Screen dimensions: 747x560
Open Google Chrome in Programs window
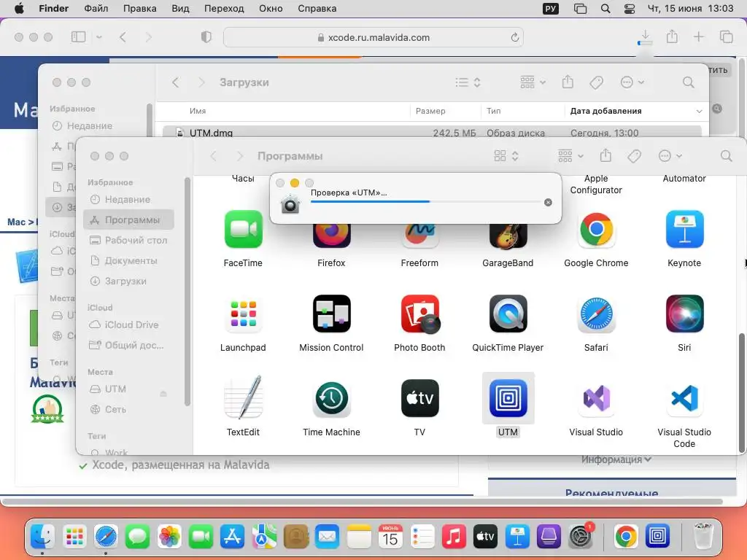596,230
